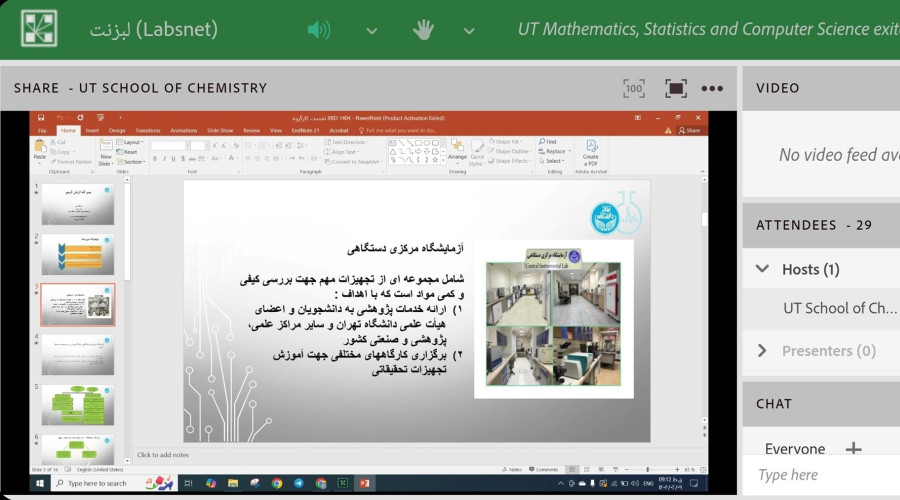This screenshot has width=900, height=500.
Task: Open the Slide Show ribbon tab
Action: pyautogui.click(x=219, y=130)
